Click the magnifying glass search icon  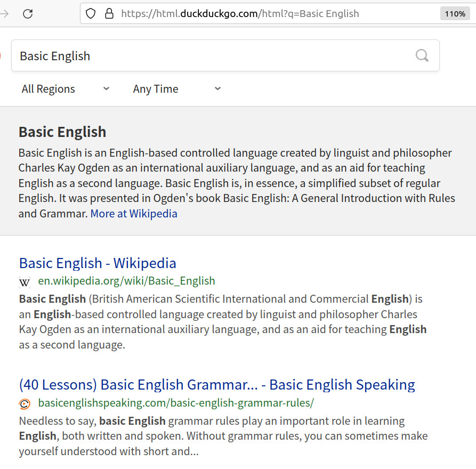[x=422, y=55]
